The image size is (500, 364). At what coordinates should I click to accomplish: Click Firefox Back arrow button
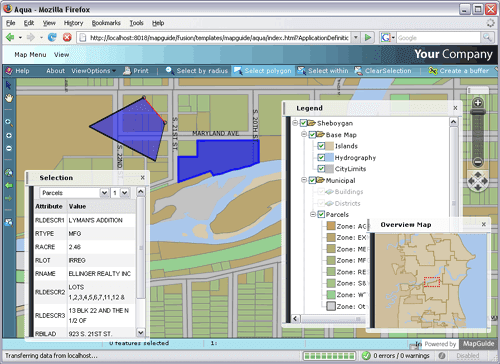coord(10,37)
